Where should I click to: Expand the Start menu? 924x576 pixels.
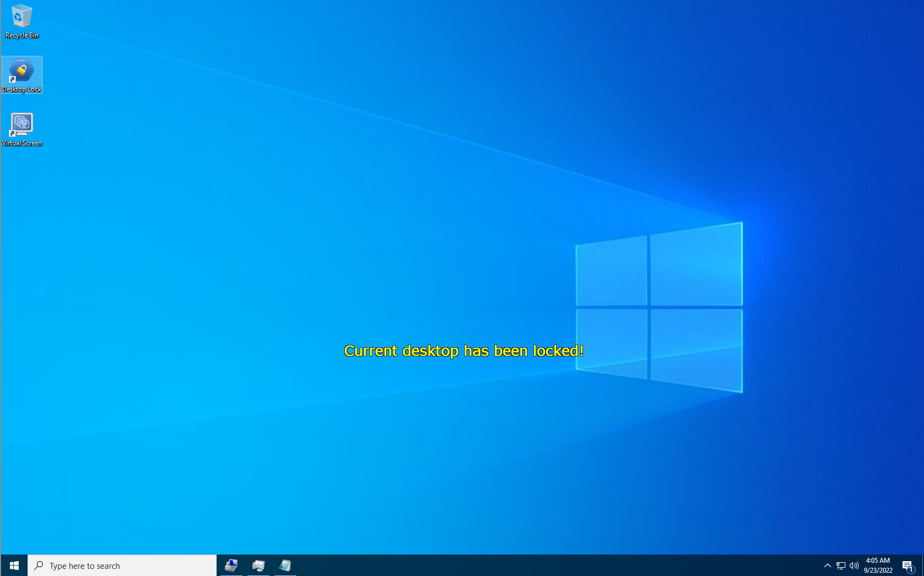(x=14, y=565)
